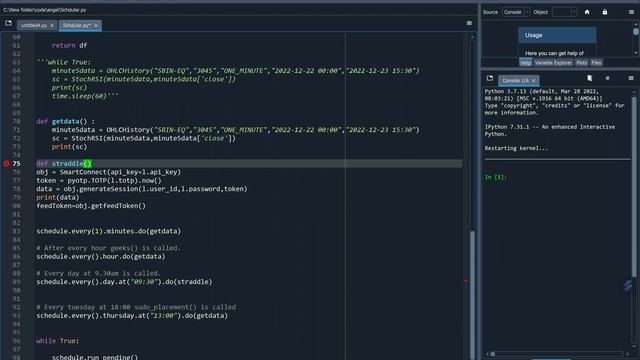The height and width of the screenshot is (360, 640).
Task: Click the console's document icon button
Action: [x=590, y=78]
